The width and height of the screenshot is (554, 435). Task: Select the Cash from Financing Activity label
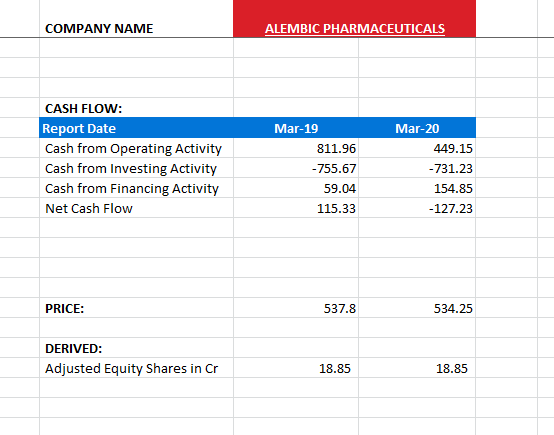[136, 188]
